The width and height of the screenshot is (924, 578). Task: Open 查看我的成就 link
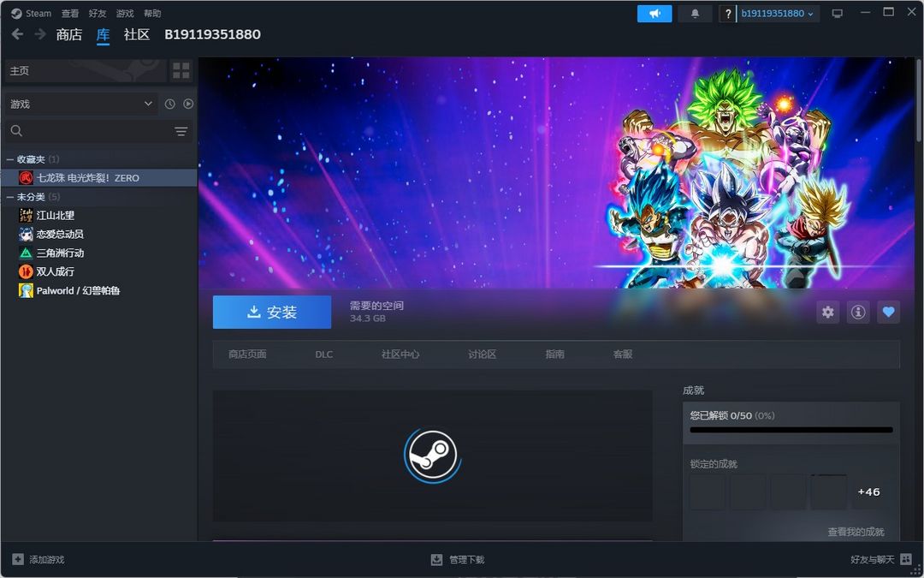click(x=856, y=532)
